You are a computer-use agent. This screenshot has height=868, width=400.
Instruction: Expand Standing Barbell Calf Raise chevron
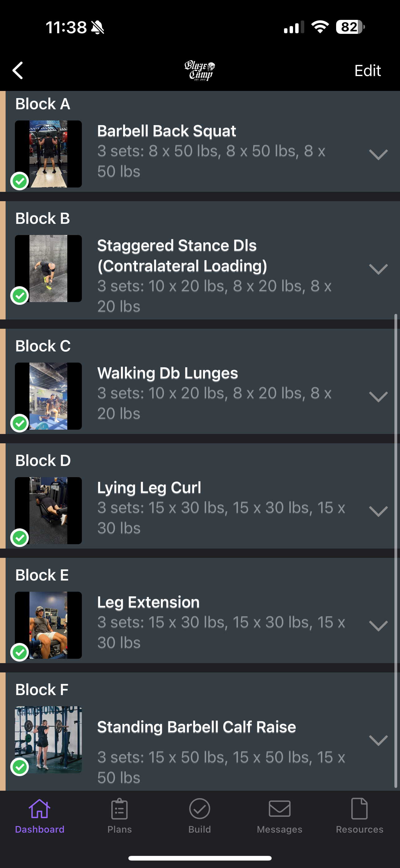(378, 740)
